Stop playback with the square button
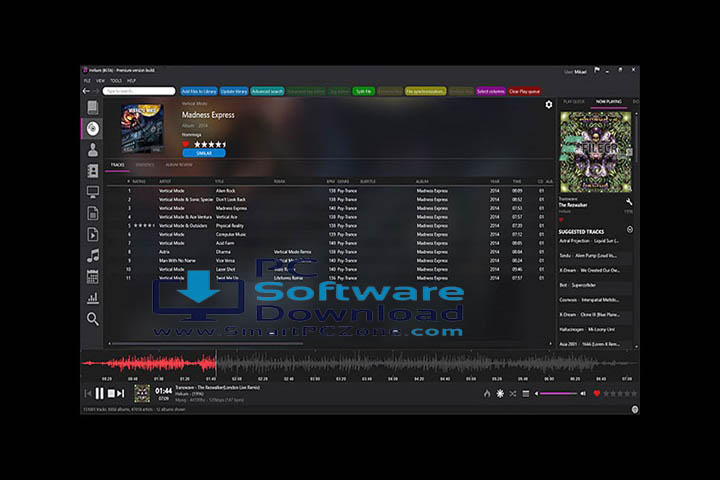Screen dimensions: 720x480 point(111,394)
